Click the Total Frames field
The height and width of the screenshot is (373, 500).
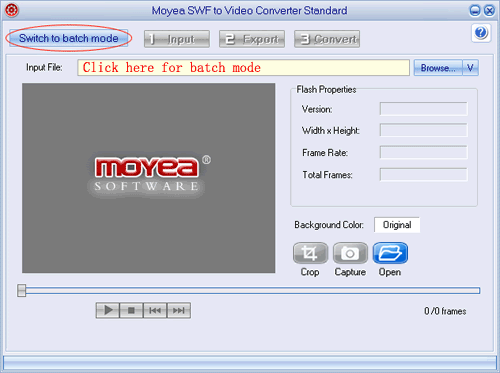(423, 174)
